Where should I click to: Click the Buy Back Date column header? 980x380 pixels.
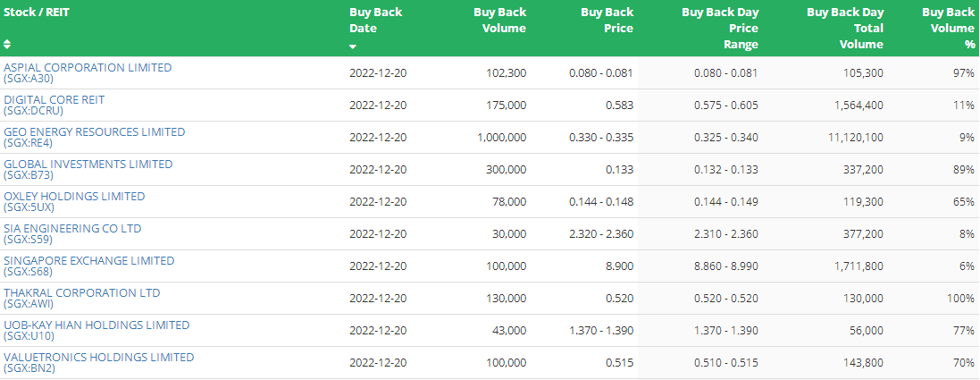click(375, 20)
